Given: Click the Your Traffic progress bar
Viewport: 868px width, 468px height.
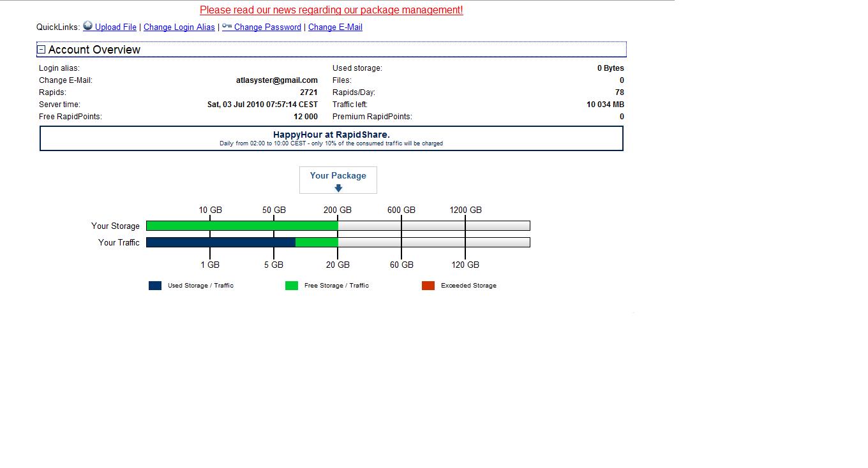Looking at the screenshot, I should (338, 242).
